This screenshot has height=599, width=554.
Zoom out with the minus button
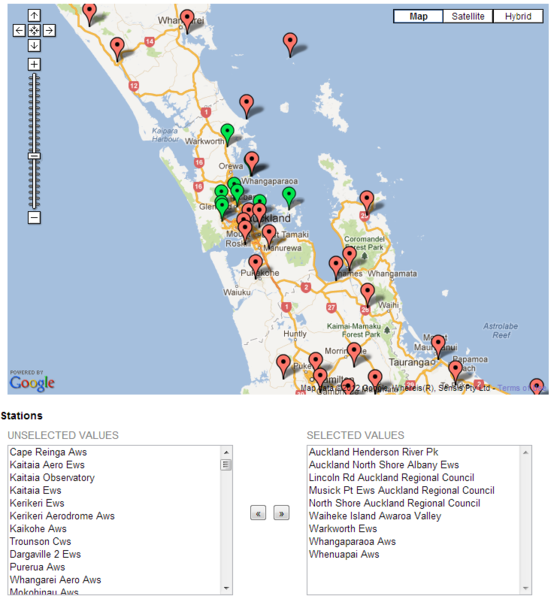pyautogui.click(x=34, y=217)
